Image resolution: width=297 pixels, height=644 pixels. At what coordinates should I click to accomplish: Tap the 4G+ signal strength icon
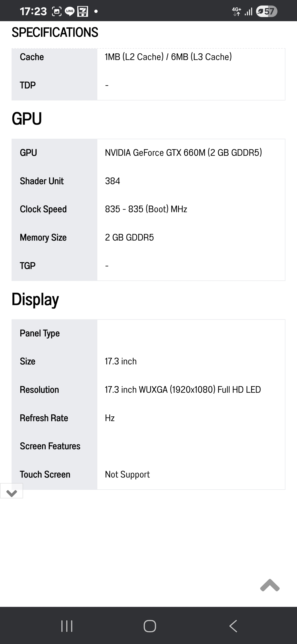pyautogui.click(x=242, y=11)
